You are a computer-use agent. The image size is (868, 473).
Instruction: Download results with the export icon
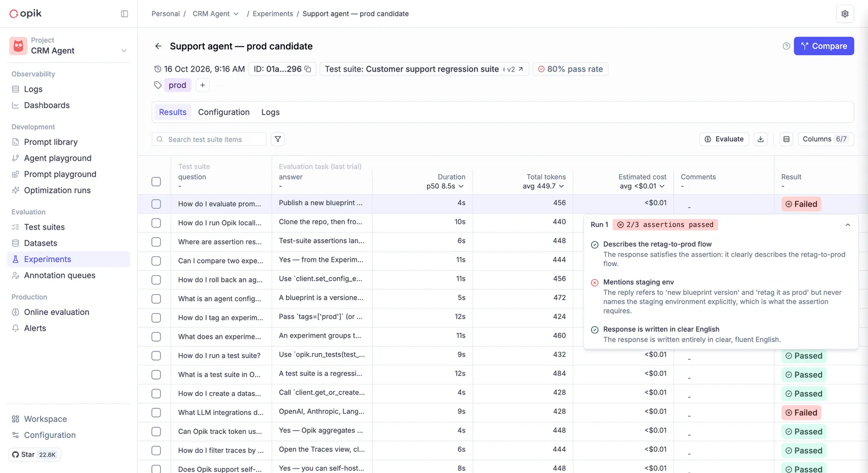click(761, 139)
